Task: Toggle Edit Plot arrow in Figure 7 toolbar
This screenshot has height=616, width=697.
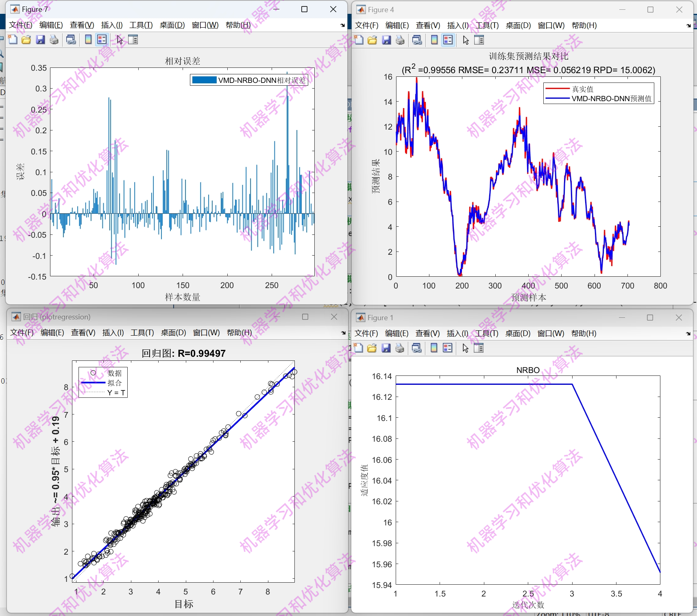Action: pyautogui.click(x=120, y=39)
